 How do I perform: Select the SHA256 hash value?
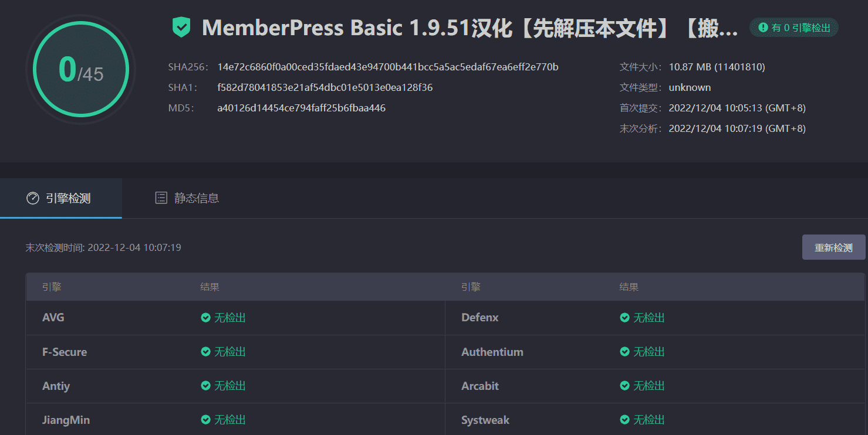388,67
